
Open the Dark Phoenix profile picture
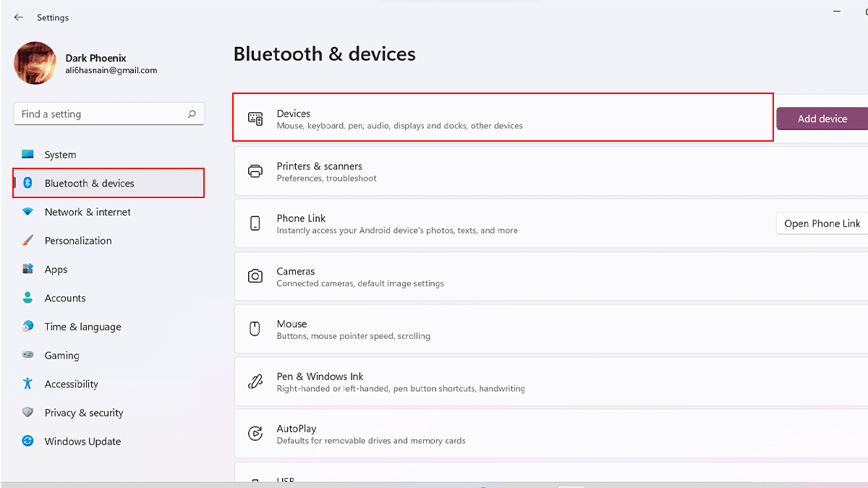[35, 63]
